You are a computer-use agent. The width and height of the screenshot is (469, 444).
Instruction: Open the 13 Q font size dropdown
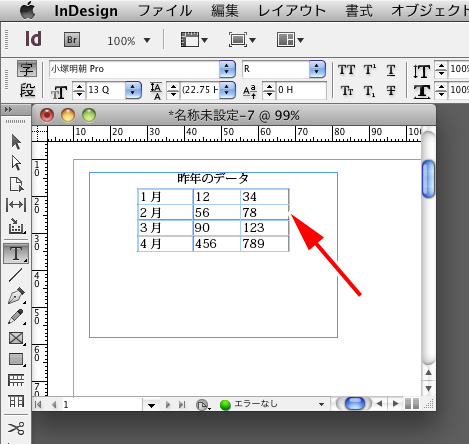(133, 90)
